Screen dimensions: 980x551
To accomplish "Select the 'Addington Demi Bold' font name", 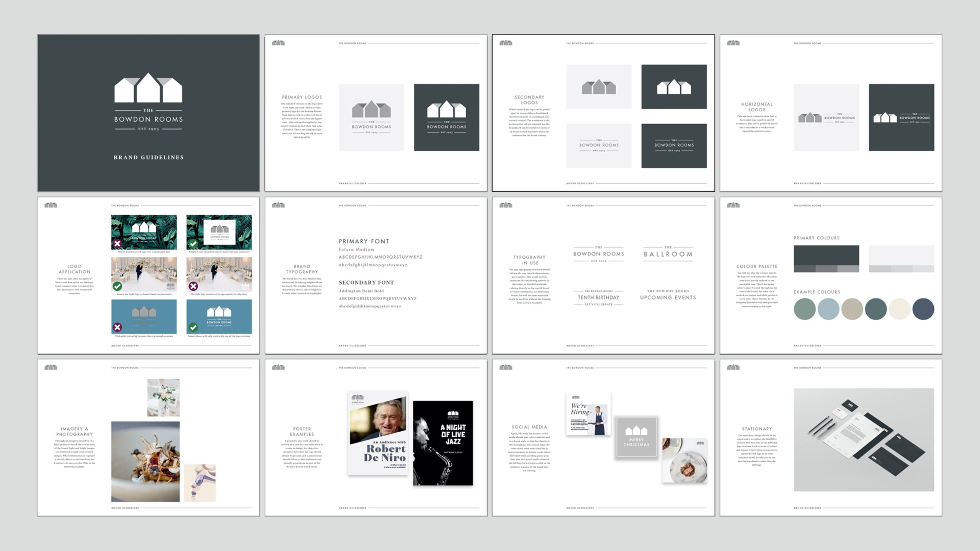I will [361, 291].
